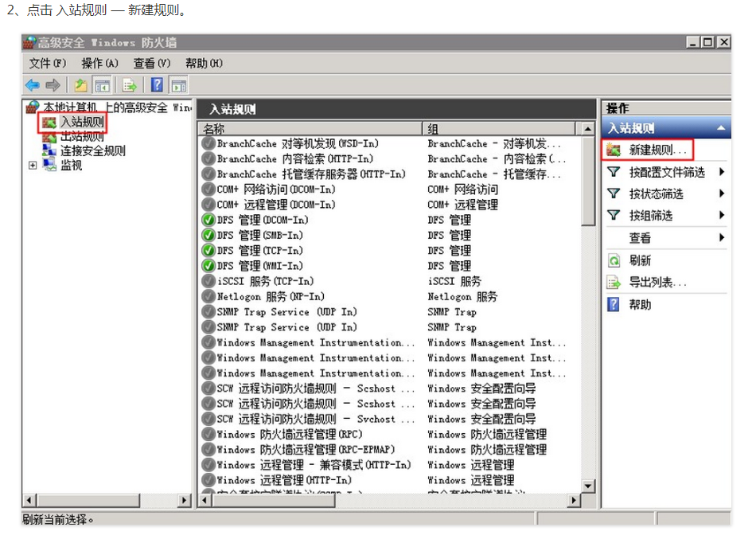This screenshot has width=756, height=539.
Task: Click the 组 column header
Action: pyautogui.click(x=499, y=128)
